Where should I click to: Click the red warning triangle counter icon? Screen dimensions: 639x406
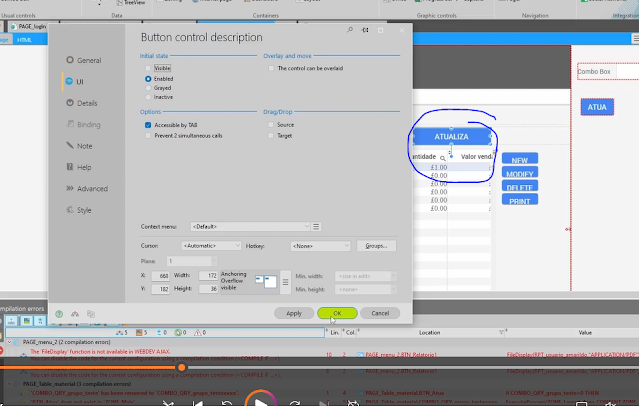[x=198, y=333]
